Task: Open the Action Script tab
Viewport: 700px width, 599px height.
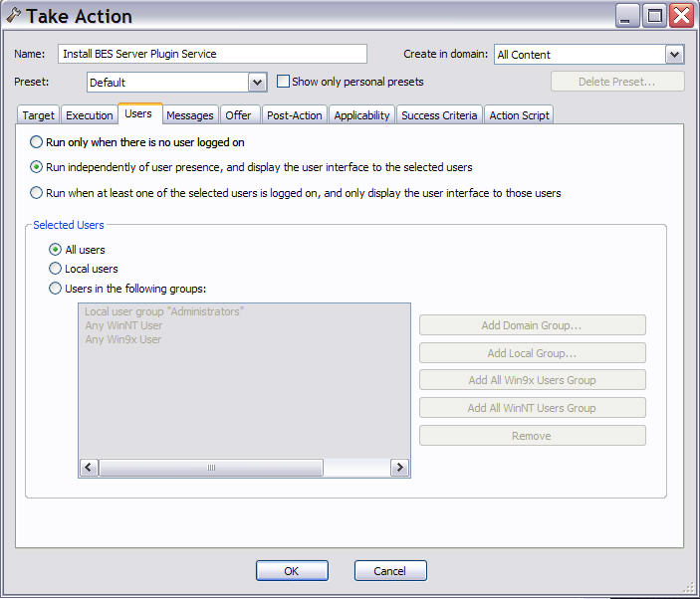Action: click(519, 115)
